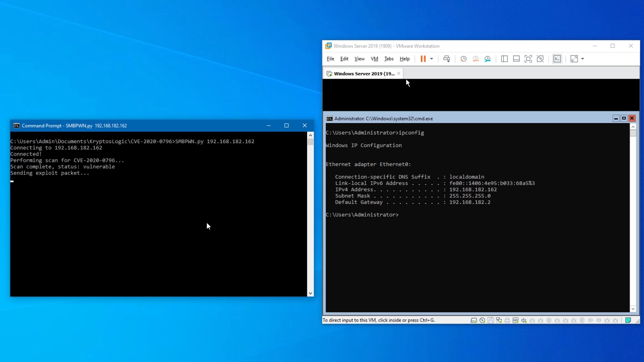Viewport: 644px width, 362px height.
Task: Click the printer status icon
Action: point(507,320)
